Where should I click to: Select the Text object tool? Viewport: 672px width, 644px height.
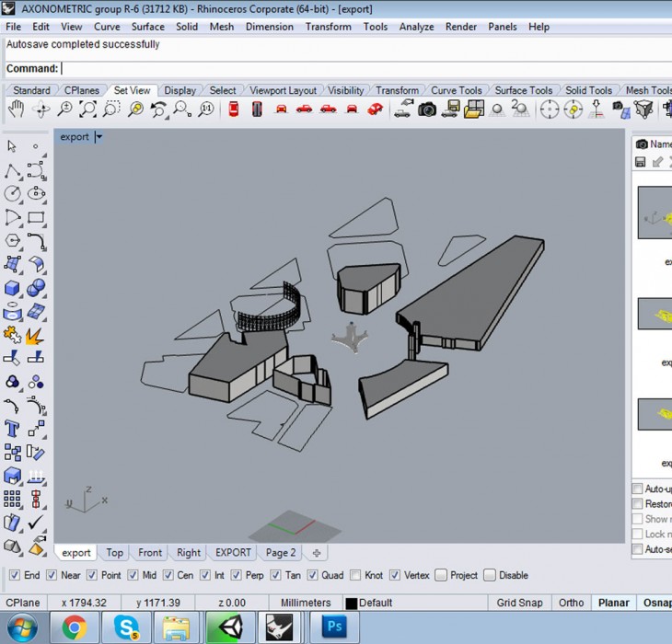point(13,429)
